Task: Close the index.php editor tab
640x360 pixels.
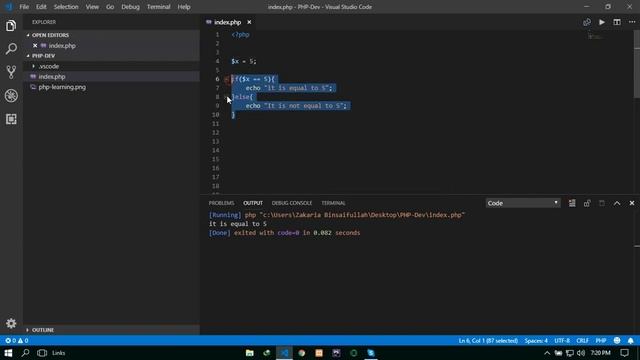Action: (249, 22)
